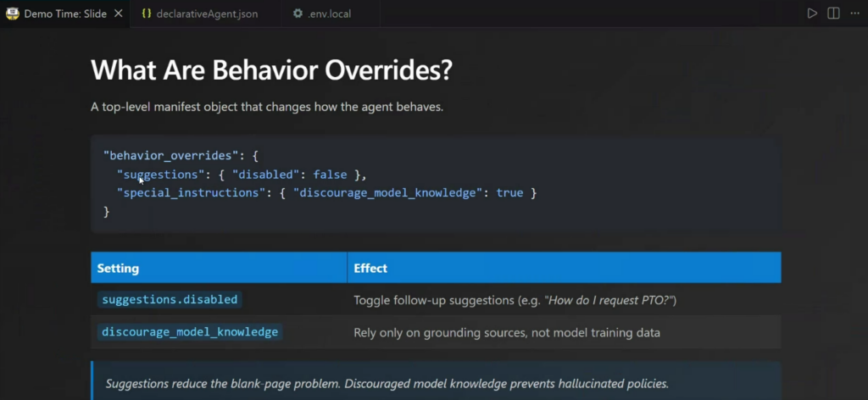Click the "suggestions" key in code block
The image size is (868, 400).
point(160,175)
